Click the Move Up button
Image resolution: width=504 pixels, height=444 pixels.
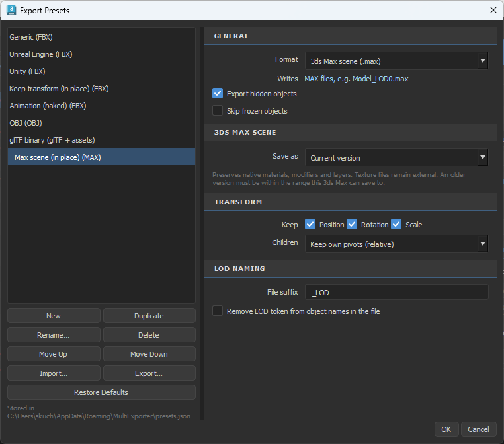(54, 354)
